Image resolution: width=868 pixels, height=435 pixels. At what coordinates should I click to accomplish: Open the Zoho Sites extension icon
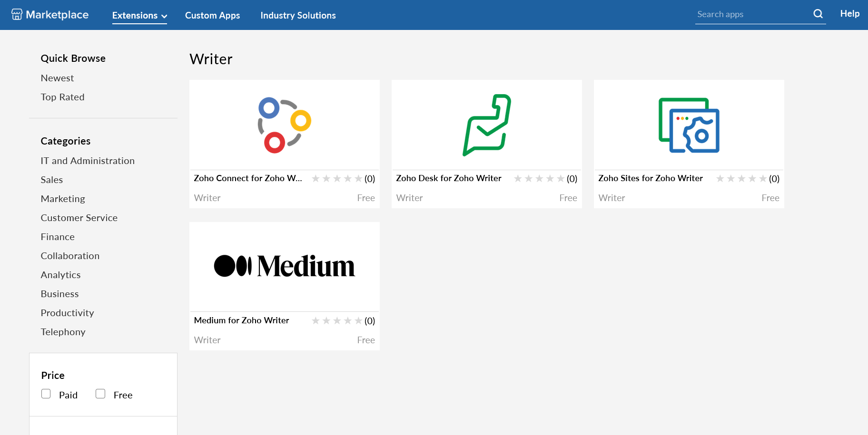click(689, 125)
